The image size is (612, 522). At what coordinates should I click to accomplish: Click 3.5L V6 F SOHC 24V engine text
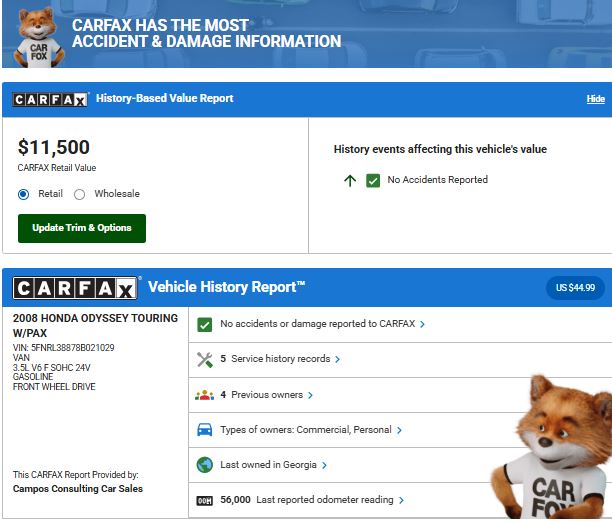(x=52, y=368)
